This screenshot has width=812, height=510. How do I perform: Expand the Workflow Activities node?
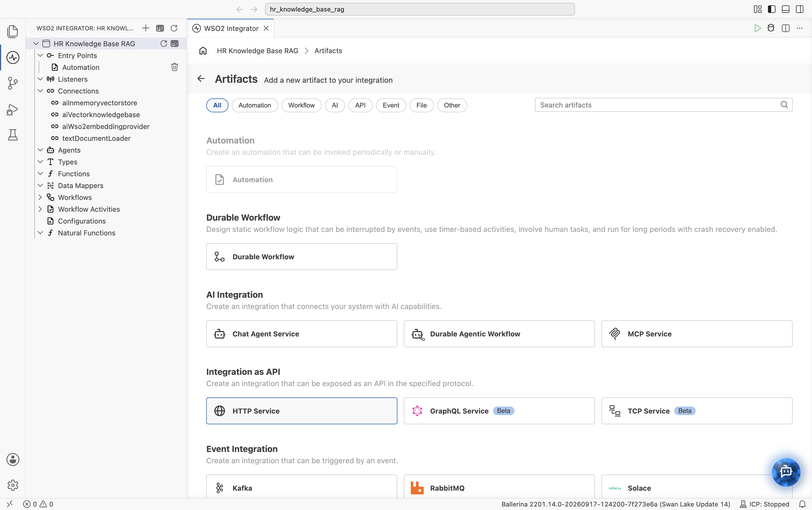40,209
